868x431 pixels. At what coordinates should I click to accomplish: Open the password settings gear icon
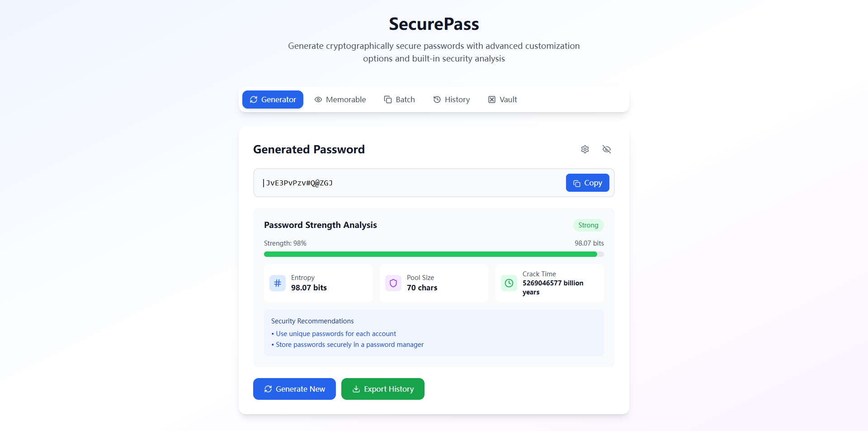(x=585, y=149)
